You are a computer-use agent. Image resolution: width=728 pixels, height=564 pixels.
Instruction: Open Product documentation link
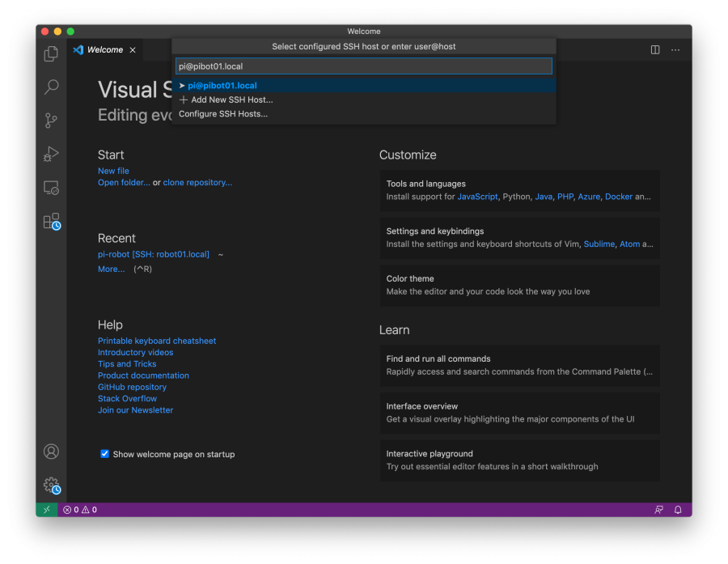(143, 375)
